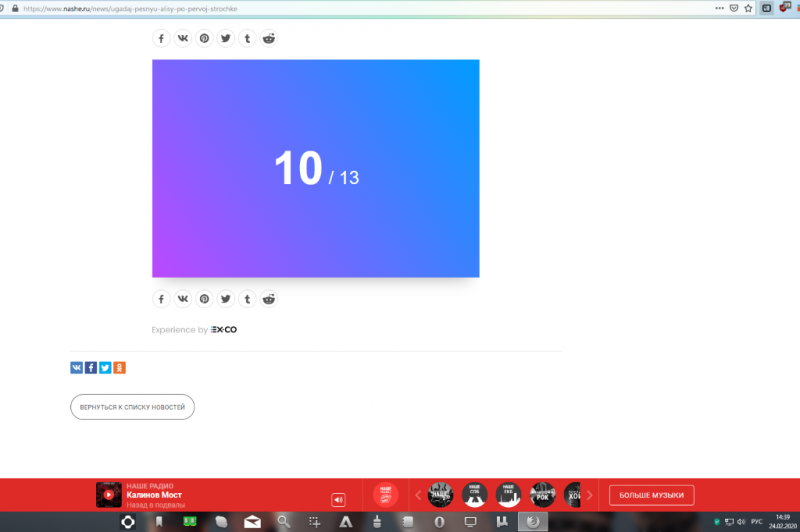Pin result via Pinterest icon above the card
This screenshot has width=800, height=532.
tap(204, 38)
